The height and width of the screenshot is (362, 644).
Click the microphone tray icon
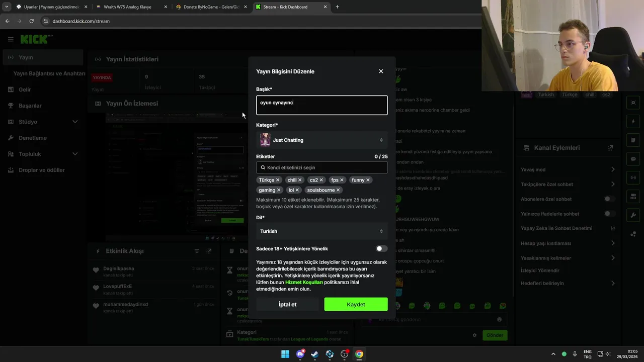(x=575, y=354)
